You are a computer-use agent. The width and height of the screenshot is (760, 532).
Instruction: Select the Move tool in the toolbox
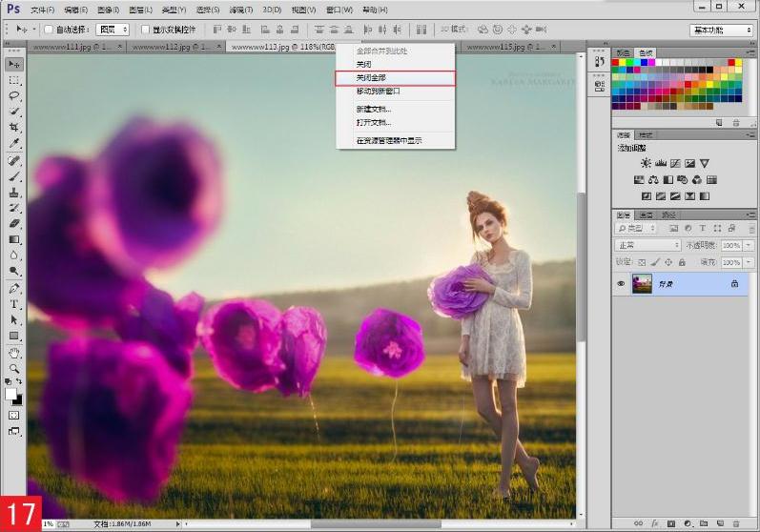point(14,64)
